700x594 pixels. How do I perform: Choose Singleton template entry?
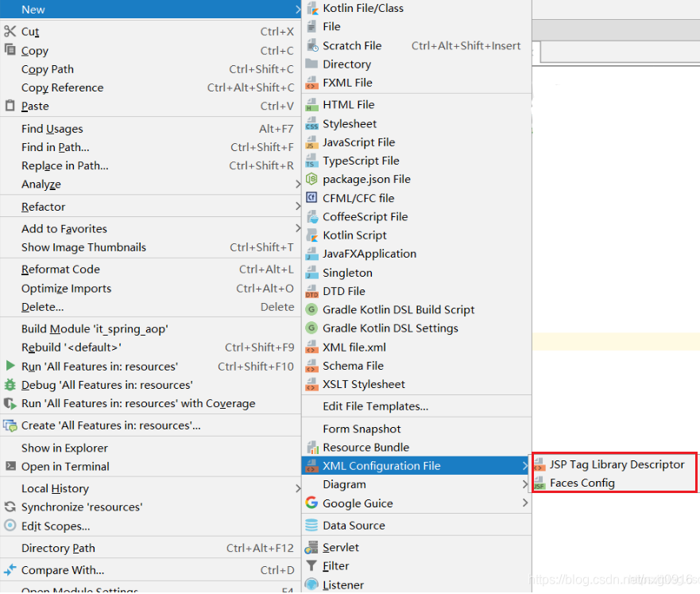click(416, 273)
